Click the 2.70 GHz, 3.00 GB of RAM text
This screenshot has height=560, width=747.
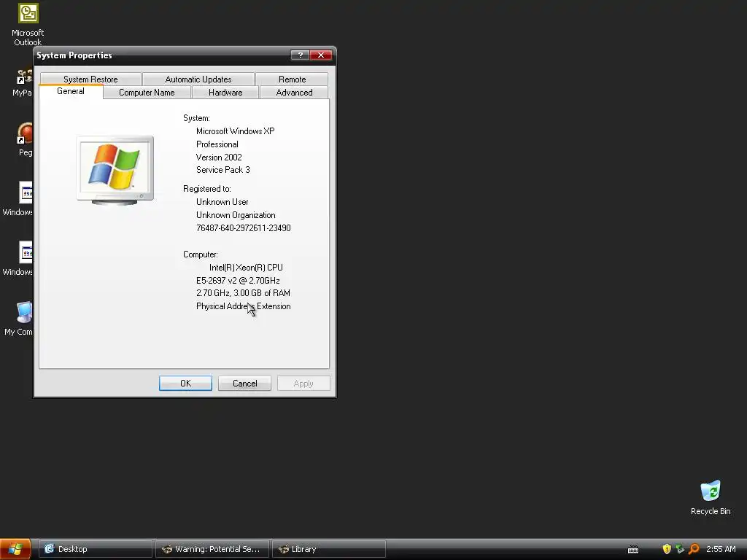pyautogui.click(x=243, y=293)
